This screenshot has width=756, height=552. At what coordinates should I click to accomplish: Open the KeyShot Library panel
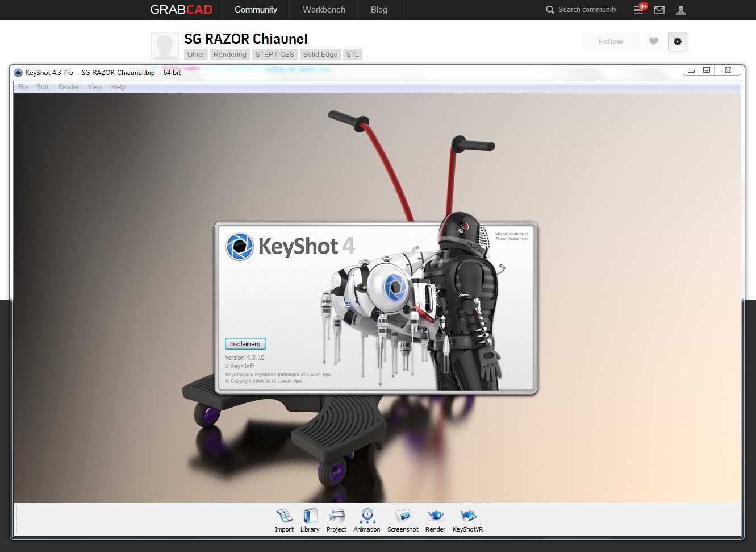[x=310, y=520]
